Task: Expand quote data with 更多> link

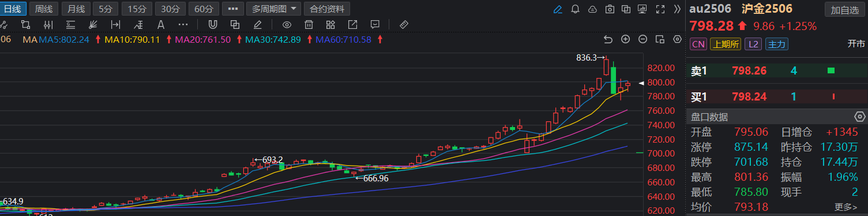Action: (846, 207)
